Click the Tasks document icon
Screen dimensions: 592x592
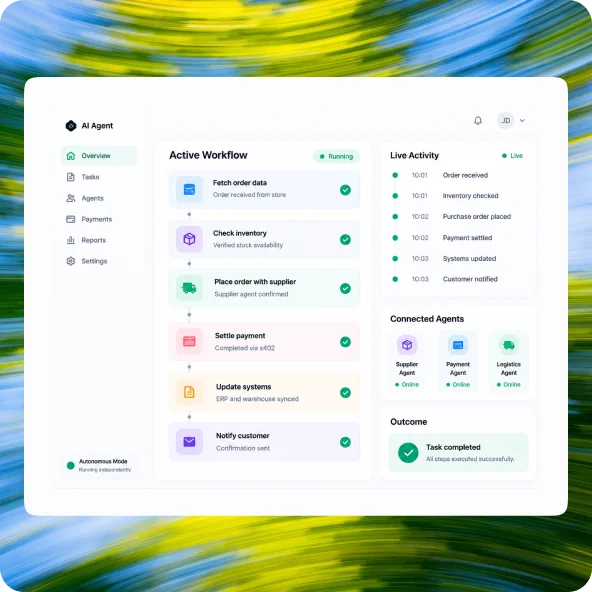tap(71, 177)
